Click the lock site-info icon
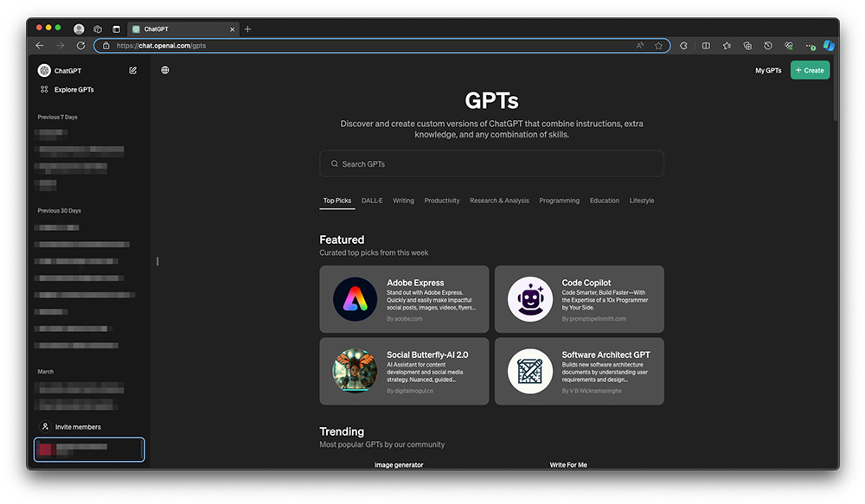This screenshot has height=504, width=865. [106, 46]
